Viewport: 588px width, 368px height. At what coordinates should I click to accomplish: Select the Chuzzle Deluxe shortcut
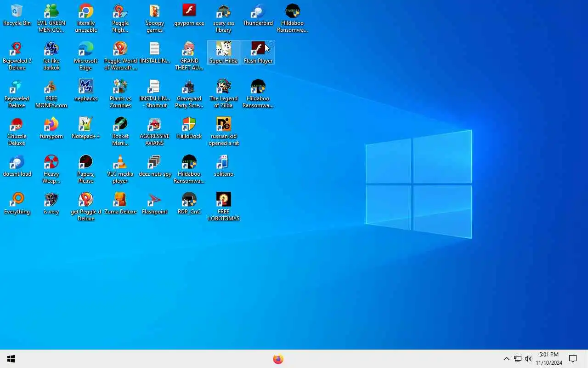[x=17, y=132]
